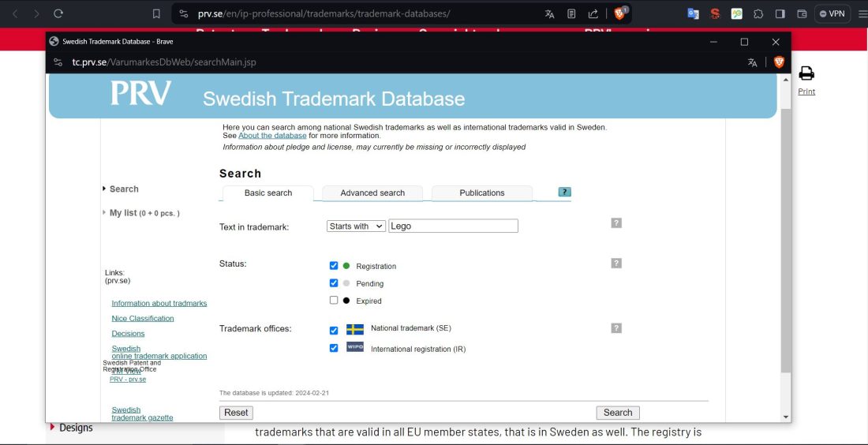Click help icon for Status
The height and width of the screenshot is (445, 868).
(x=616, y=264)
